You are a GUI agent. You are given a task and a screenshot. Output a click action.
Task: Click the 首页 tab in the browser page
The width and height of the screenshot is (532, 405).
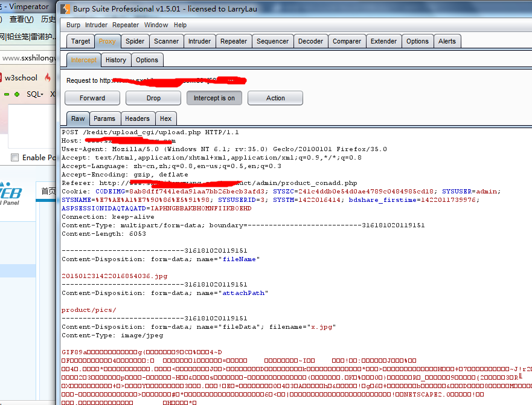[x=48, y=191]
